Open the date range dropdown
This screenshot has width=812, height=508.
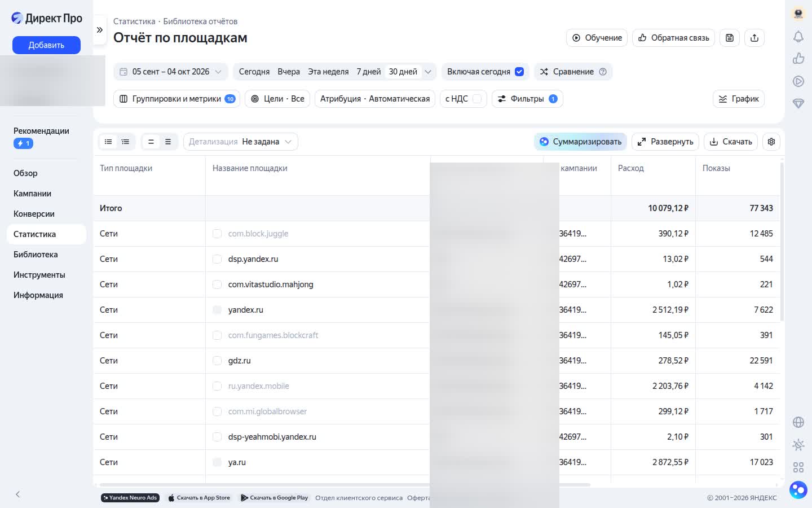click(171, 72)
